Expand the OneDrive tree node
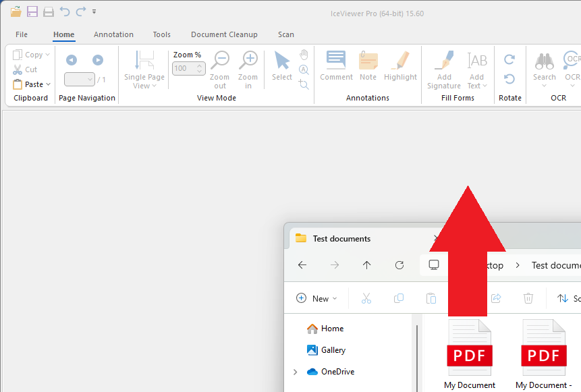This screenshot has height=392, width=581. [296, 372]
